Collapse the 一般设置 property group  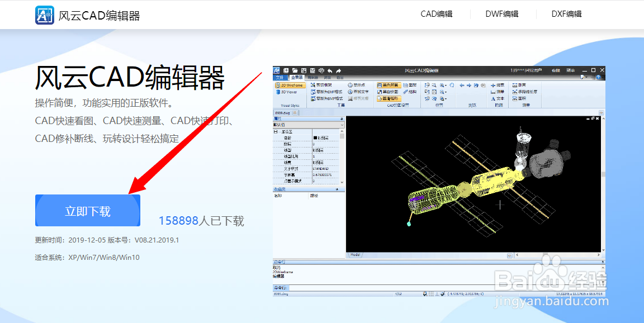tap(276, 132)
